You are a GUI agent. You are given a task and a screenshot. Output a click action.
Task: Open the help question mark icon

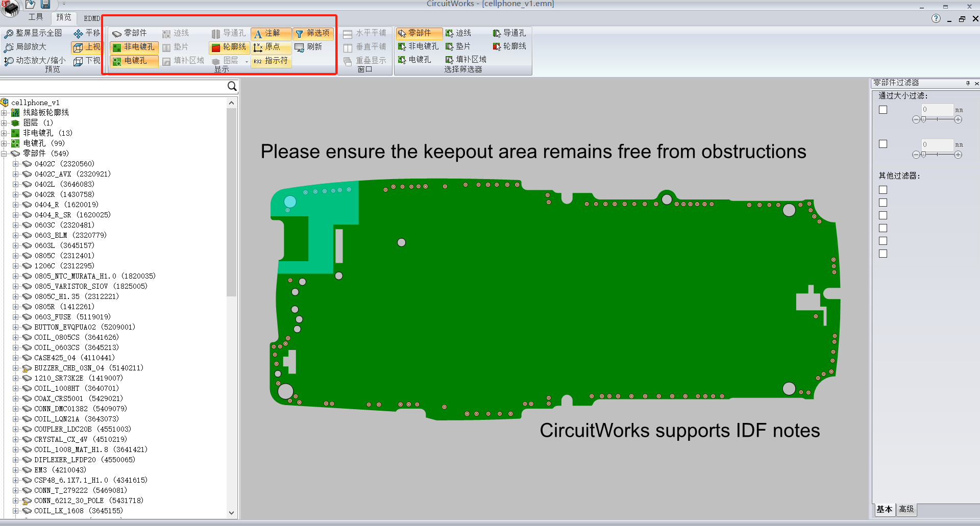[x=936, y=19]
